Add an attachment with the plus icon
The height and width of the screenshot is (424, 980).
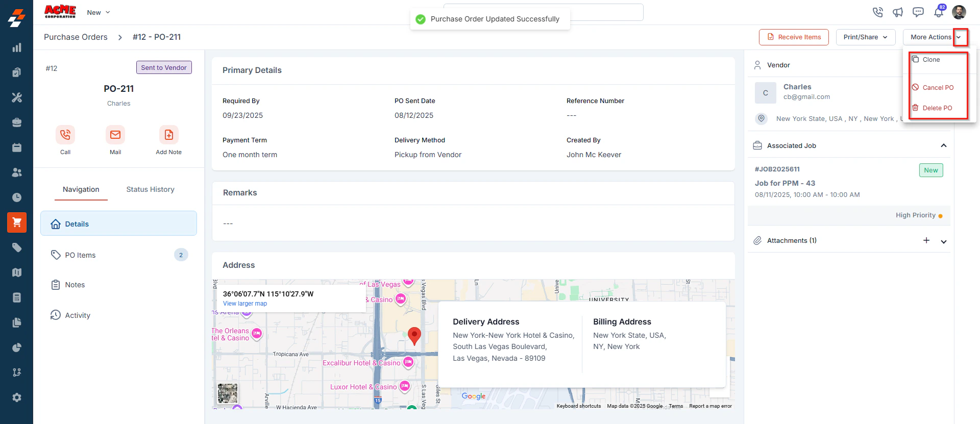[x=926, y=240]
